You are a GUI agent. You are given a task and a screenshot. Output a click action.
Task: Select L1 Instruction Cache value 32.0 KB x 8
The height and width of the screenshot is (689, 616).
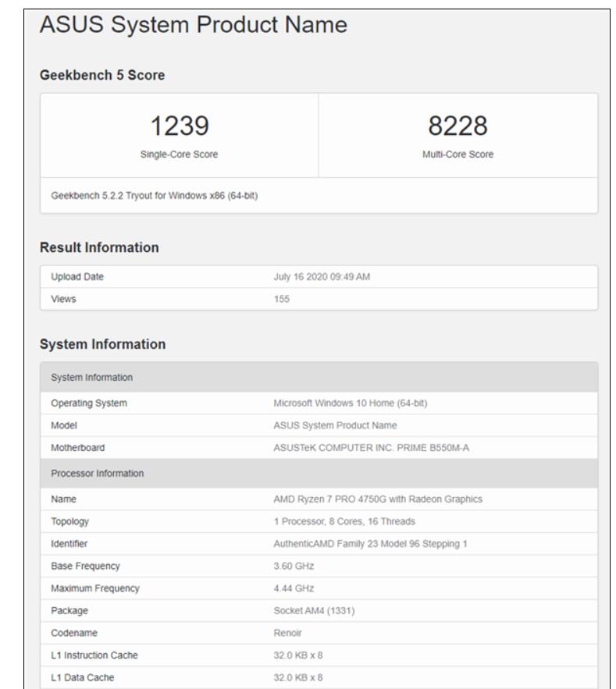[x=298, y=655]
